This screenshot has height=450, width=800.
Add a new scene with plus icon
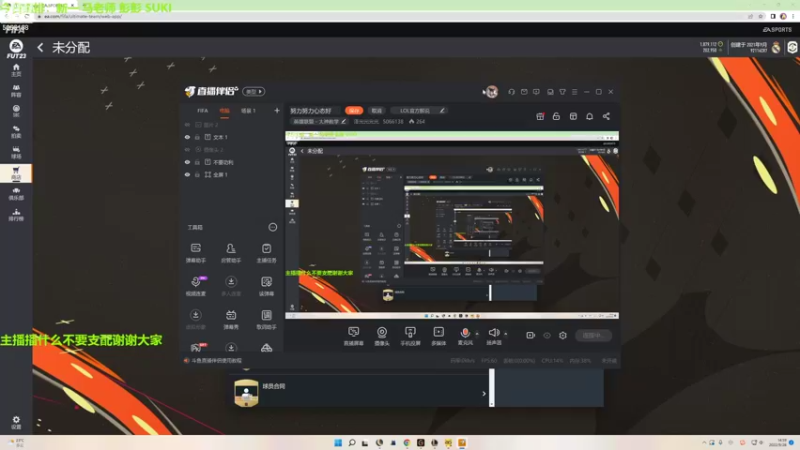coord(277,111)
